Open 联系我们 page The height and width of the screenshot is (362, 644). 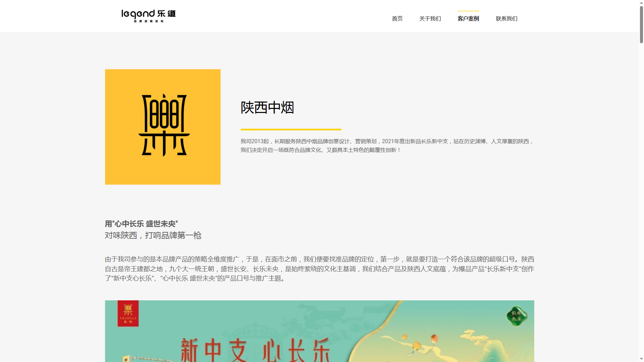506,18
